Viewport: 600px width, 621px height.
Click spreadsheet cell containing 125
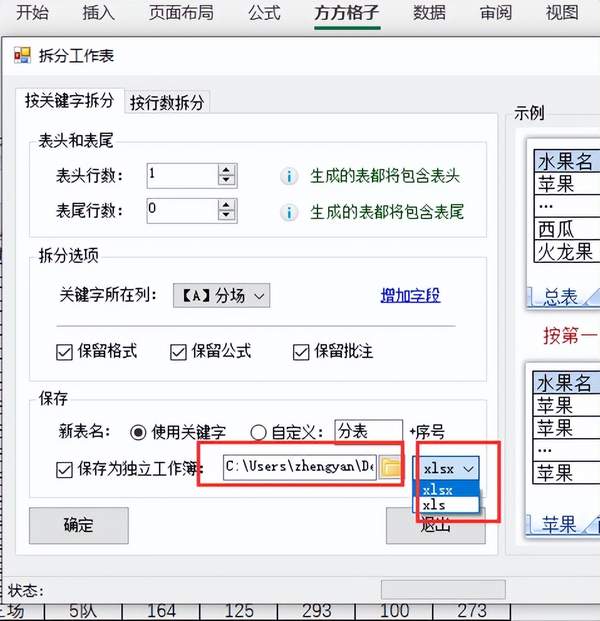pyautogui.click(x=239, y=611)
